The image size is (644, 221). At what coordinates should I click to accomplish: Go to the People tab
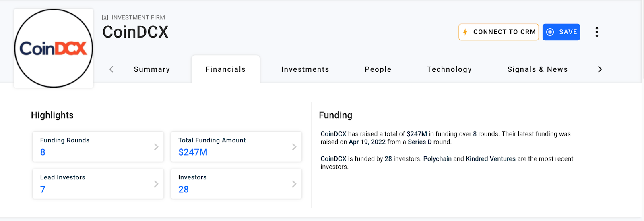click(378, 69)
